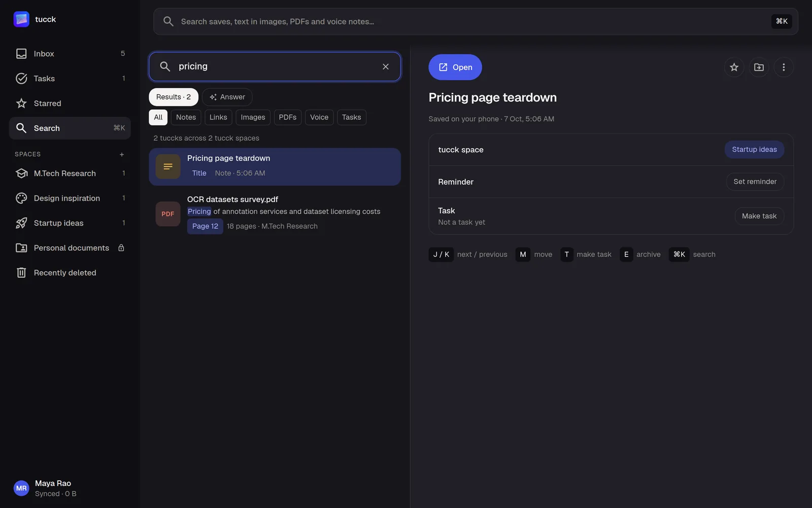Click the Inbox count 5
The height and width of the screenshot is (508, 812).
click(x=123, y=54)
